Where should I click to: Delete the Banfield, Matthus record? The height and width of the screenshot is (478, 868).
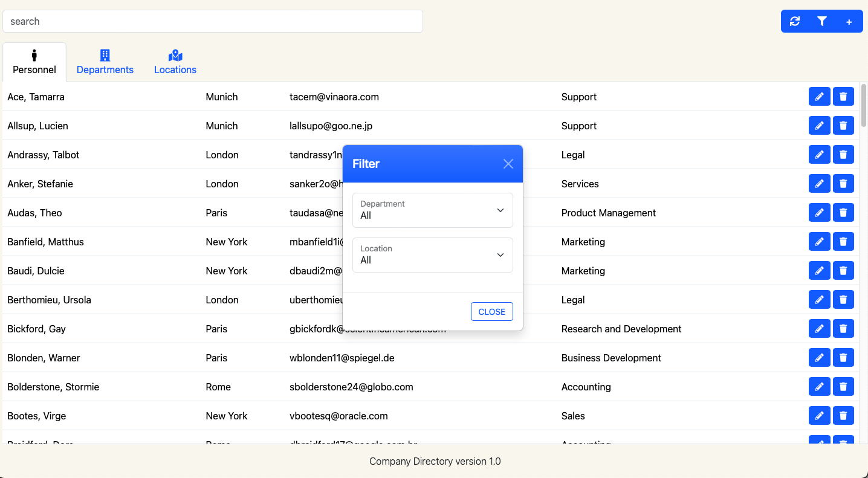(x=843, y=242)
